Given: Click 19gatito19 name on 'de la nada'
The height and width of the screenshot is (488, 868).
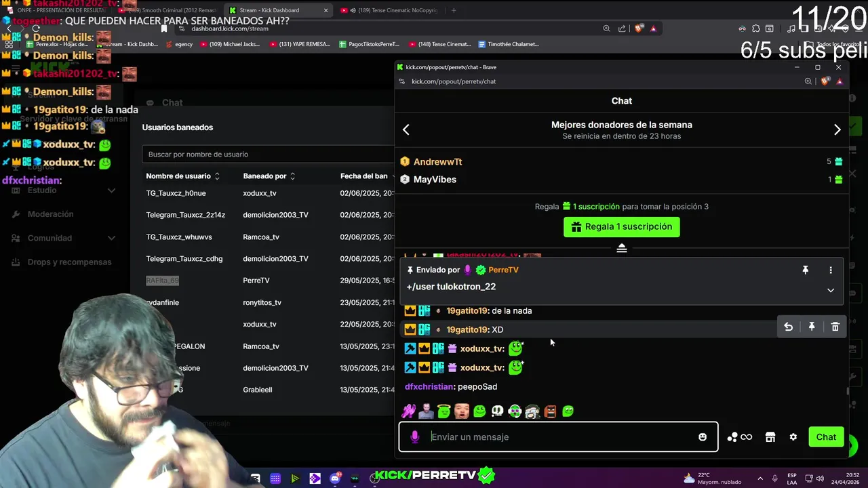Looking at the screenshot, I should [x=467, y=310].
